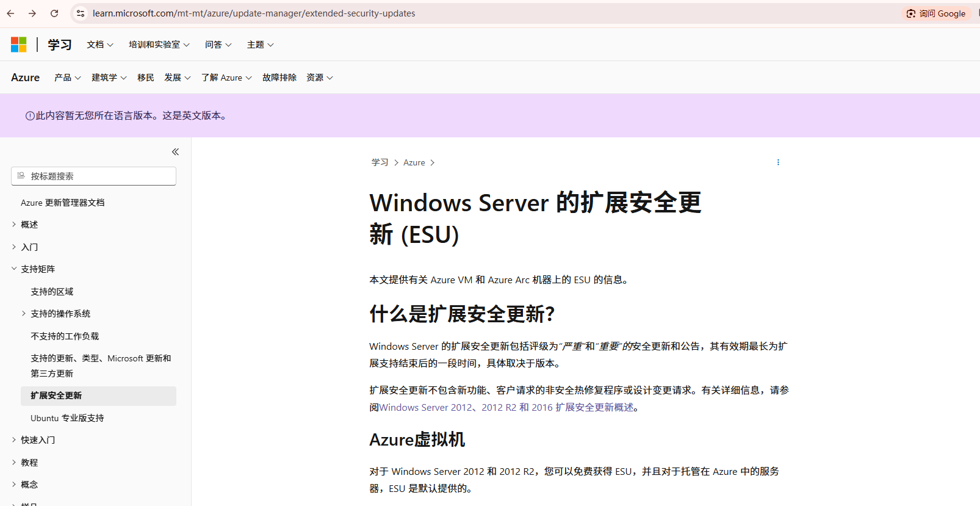
Task: Click the browser back arrow
Action: tap(10, 13)
